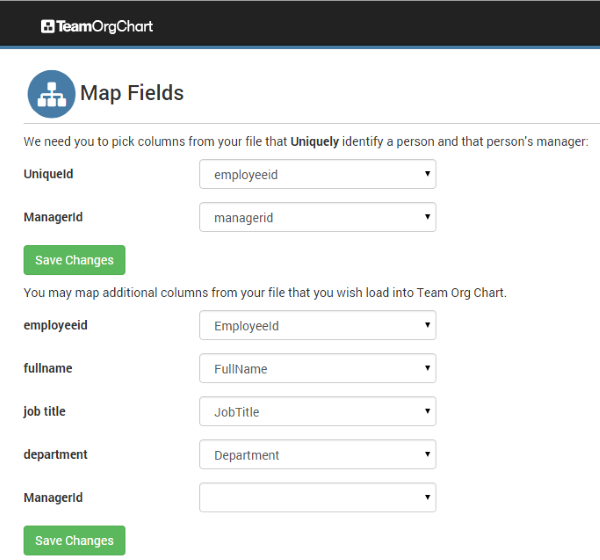Image resolution: width=600 pixels, height=560 pixels.
Task: Click the ManagerId label below department
Action: point(53,497)
